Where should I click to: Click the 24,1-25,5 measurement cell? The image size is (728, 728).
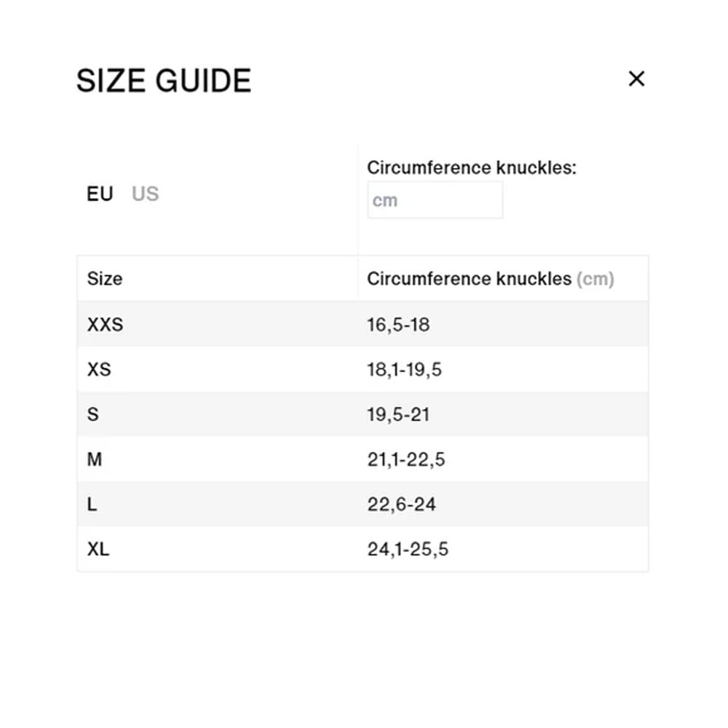pyautogui.click(x=407, y=550)
